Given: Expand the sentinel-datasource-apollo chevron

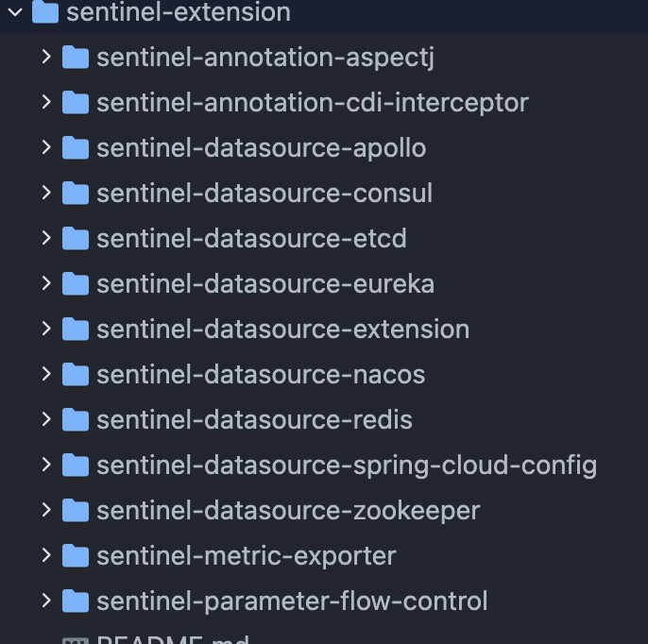Looking at the screenshot, I should (46, 147).
